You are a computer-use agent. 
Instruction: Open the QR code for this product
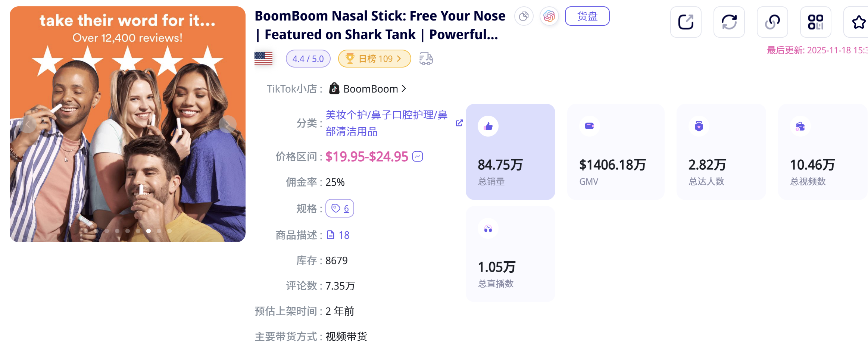coord(816,22)
